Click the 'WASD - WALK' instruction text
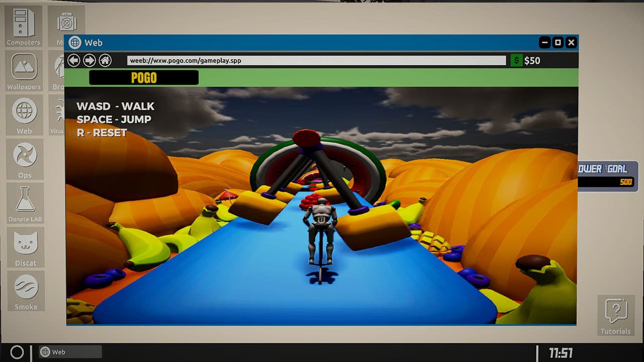Viewport: 644px width, 362px height. click(x=116, y=106)
